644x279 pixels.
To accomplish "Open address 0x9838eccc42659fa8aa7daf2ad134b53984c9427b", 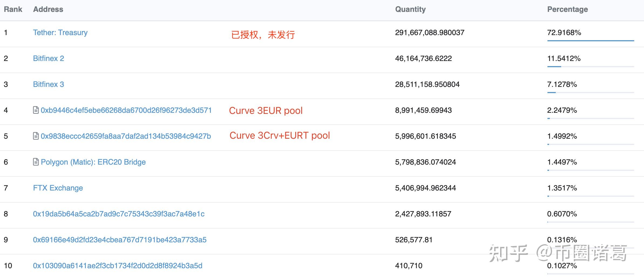I will (x=126, y=136).
